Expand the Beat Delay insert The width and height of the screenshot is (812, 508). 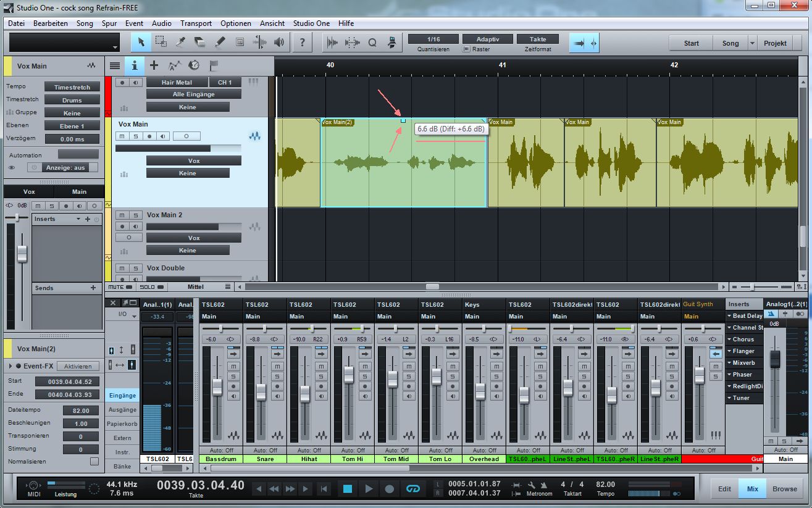[729, 315]
